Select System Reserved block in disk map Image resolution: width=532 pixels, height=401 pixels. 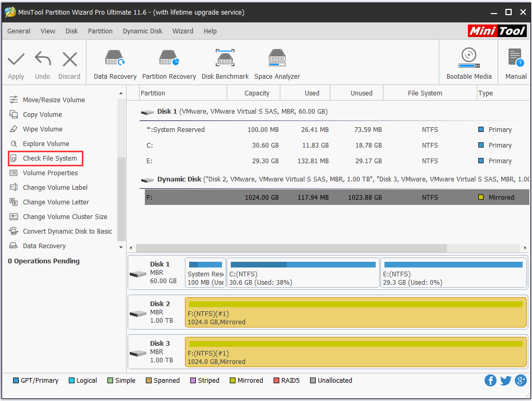[206, 273]
